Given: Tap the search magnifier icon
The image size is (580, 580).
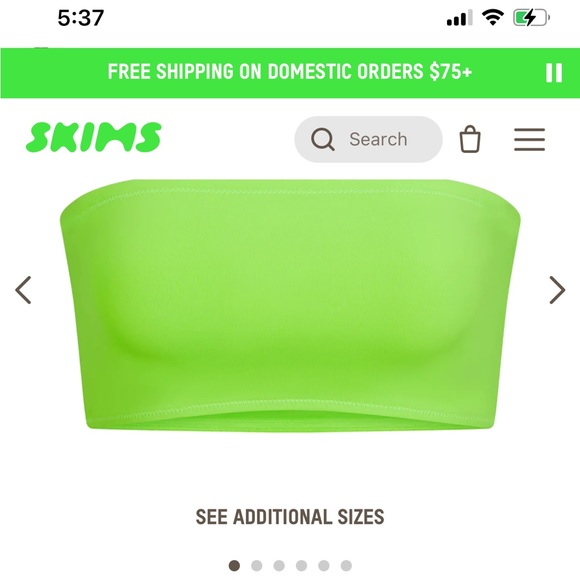Looking at the screenshot, I should coord(323,139).
